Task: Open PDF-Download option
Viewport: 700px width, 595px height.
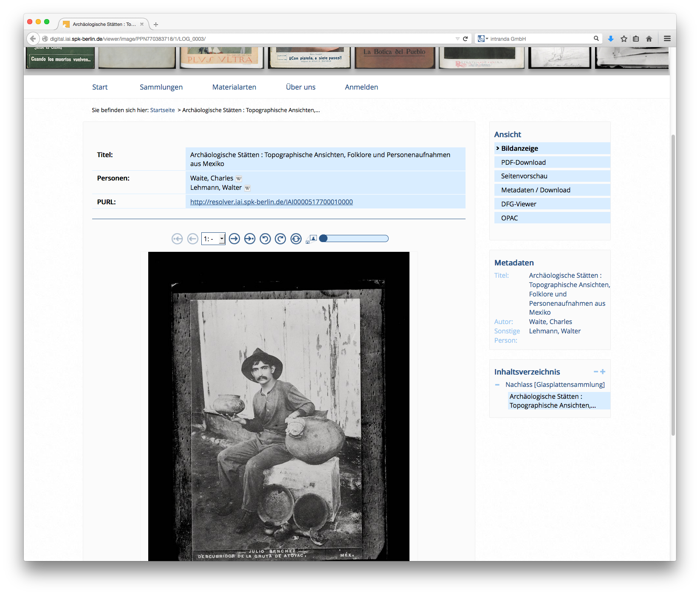Action: tap(552, 162)
